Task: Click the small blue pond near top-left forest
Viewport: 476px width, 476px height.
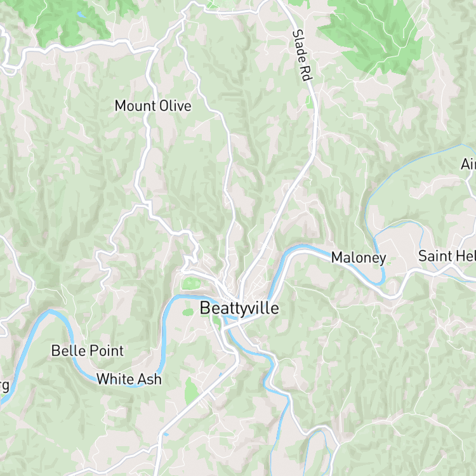Action: (81, 15)
